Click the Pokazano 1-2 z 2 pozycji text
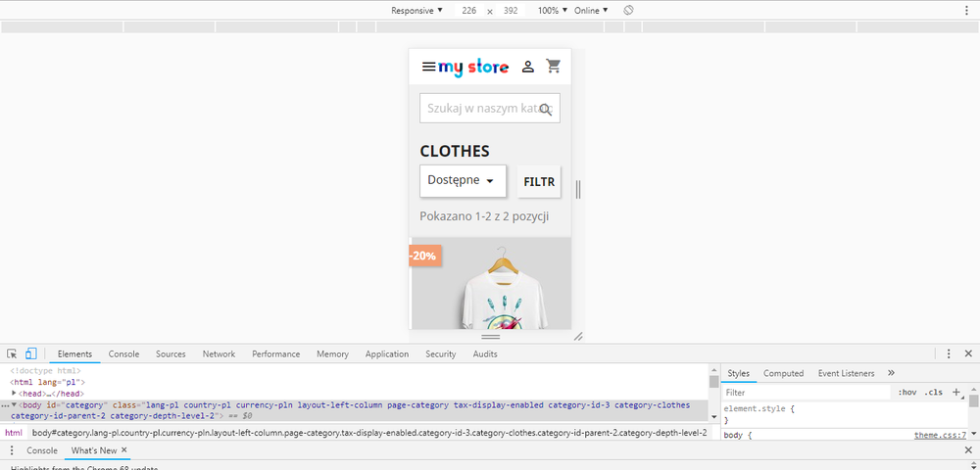Viewport: 980px width, 470px height. pyautogui.click(x=484, y=216)
